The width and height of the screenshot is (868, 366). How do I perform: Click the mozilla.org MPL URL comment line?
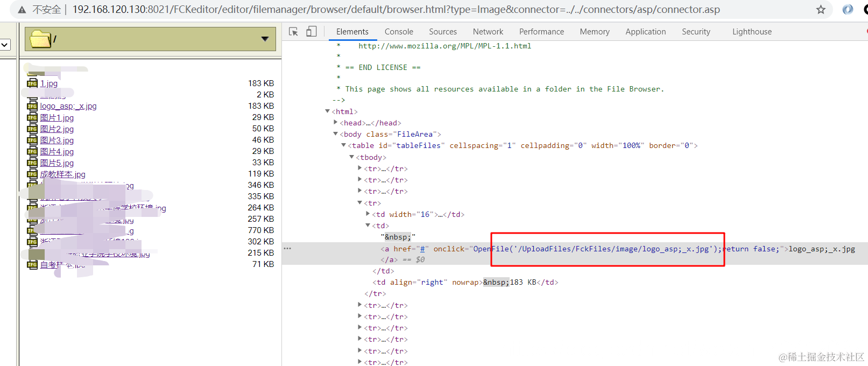pos(444,46)
